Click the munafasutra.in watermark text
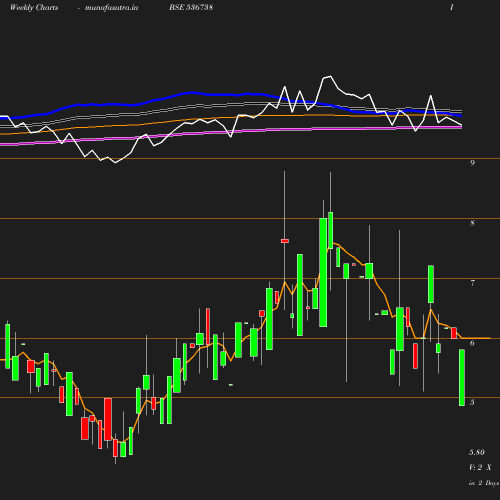Image resolution: width=500 pixels, height=500 pixels. click(111, 8)
